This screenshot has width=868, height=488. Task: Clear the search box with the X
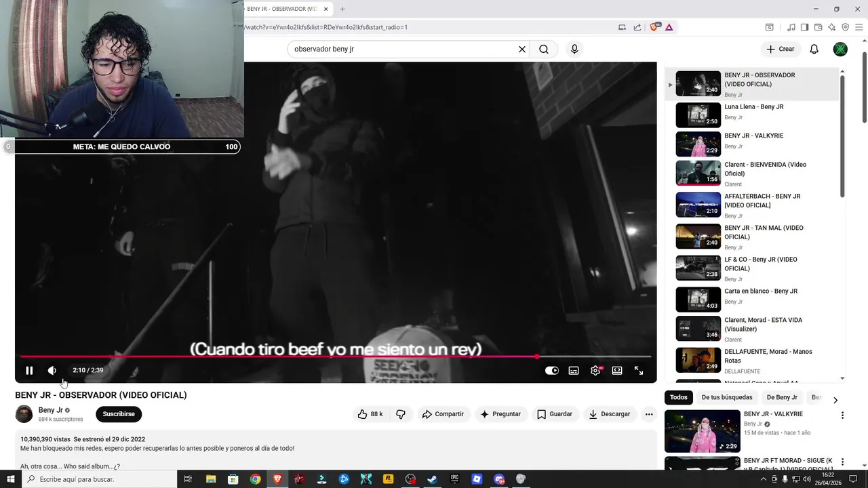tap(522, 49)
